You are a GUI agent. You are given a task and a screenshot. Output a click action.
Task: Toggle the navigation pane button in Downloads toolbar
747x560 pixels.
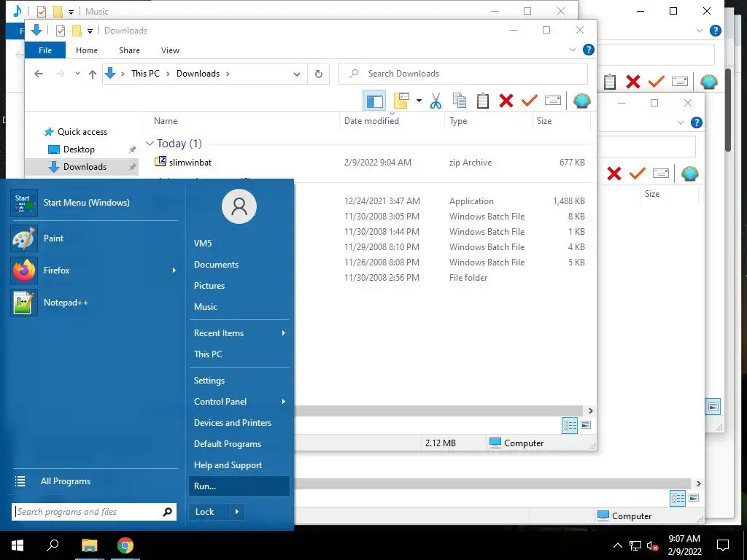coord(374,101)
